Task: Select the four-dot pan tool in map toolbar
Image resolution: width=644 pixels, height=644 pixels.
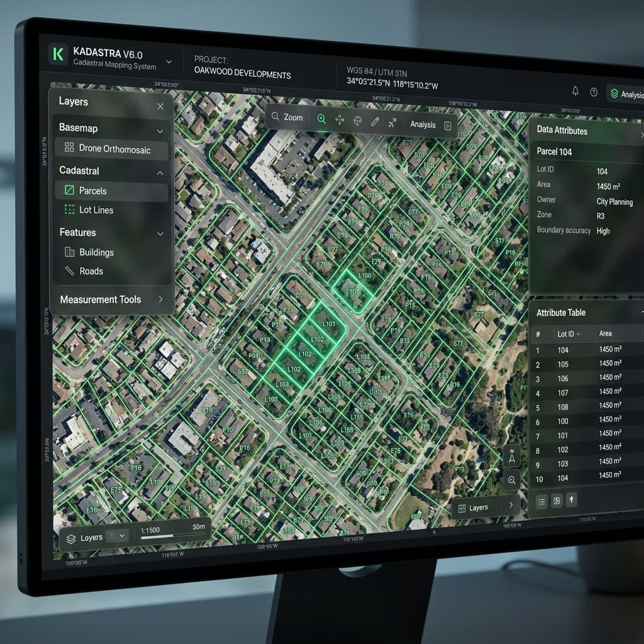Action: (340, 120)
